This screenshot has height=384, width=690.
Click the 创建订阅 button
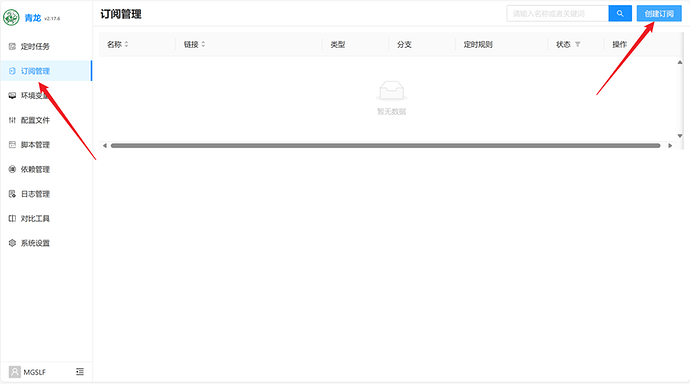(x=659, y=14)
